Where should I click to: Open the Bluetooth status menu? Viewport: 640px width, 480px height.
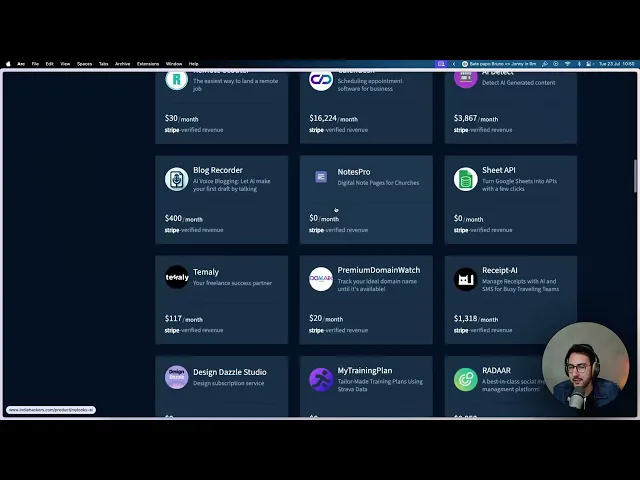click(x=579, y=64)
